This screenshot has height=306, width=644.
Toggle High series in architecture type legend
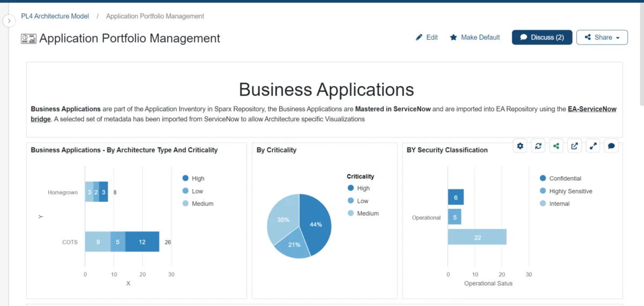193,178
